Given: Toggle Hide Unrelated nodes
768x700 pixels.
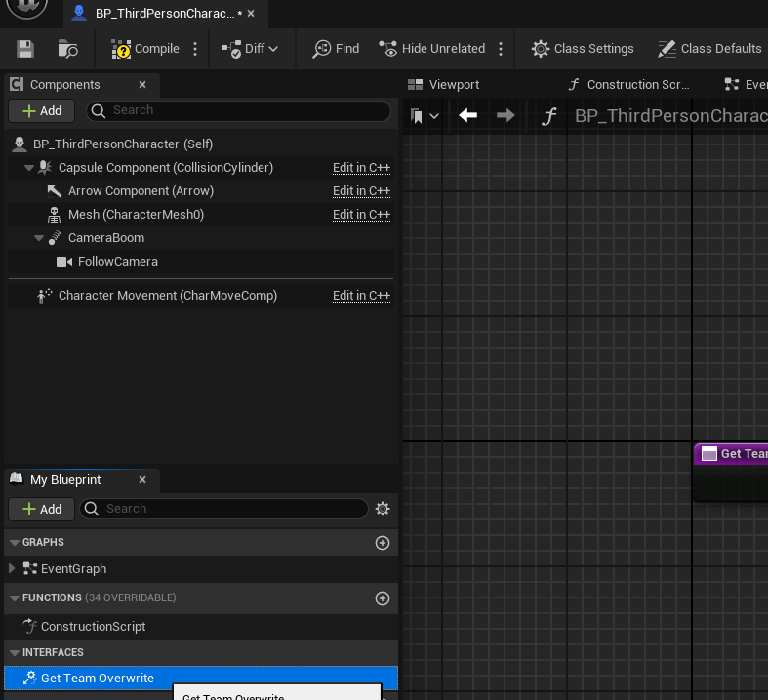Looking at the screenshot, I should (x=431, y=49).
